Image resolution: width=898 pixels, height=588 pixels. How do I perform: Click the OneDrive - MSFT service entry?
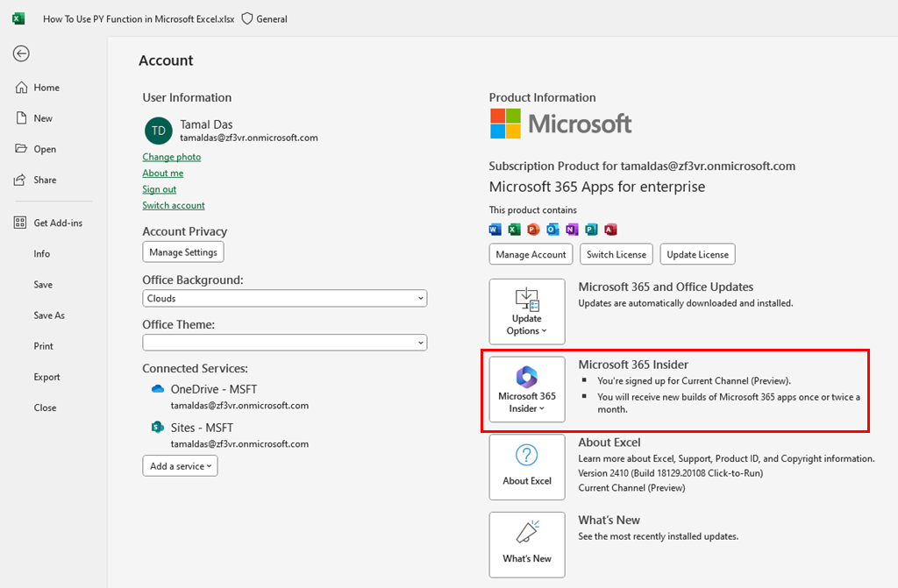214,389
